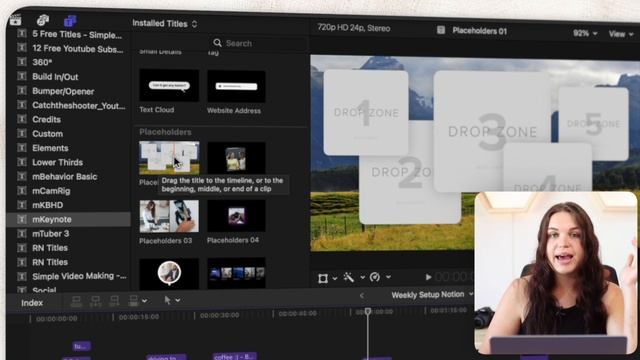640x360 pixels.
Task: Toggle the Titles and Generators sidebar icon
Action: (70, 20)
